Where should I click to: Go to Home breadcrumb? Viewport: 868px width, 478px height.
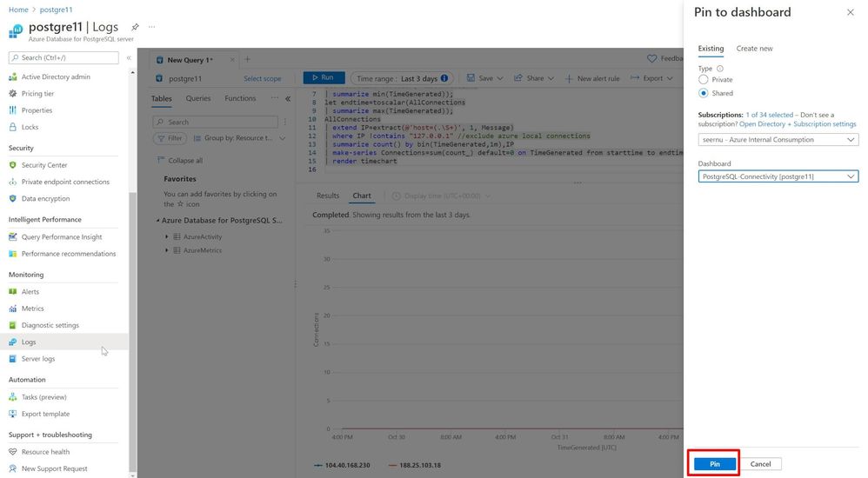click(18, 10)
